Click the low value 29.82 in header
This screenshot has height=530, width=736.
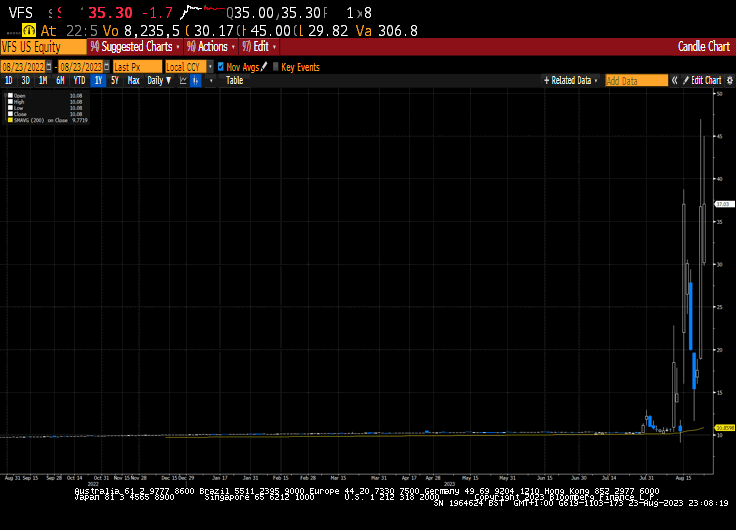328,31
